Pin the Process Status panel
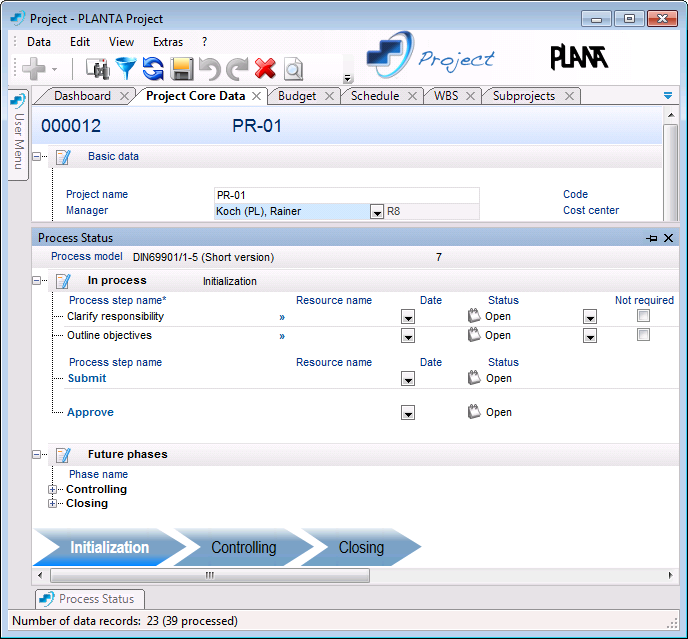This screenshot has height=639, width=688. [x=652, y=238]
